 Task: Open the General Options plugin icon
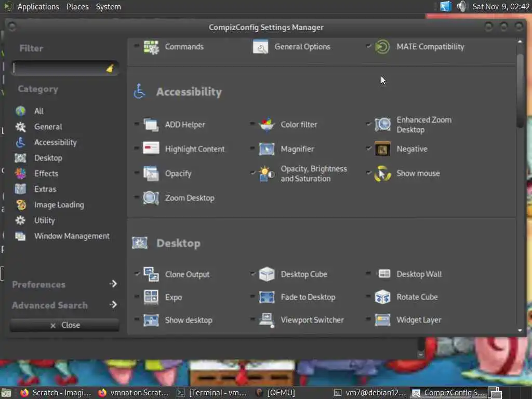tap(261, 47)
